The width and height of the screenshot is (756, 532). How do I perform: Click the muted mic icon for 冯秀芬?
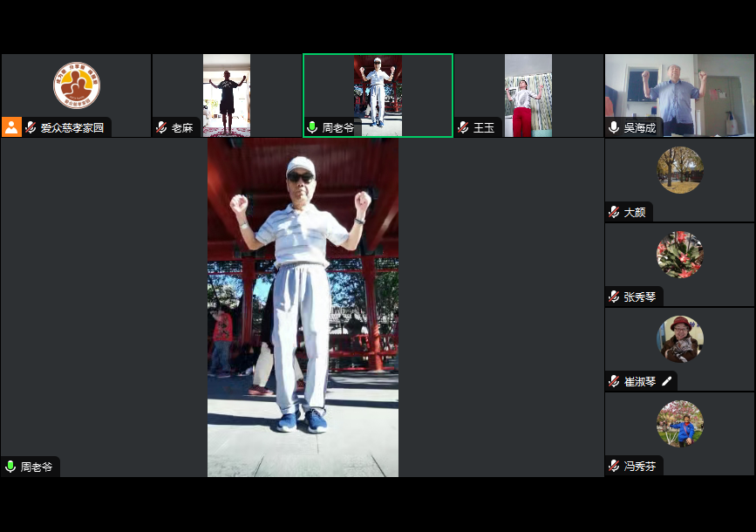(x=614, y=466)
